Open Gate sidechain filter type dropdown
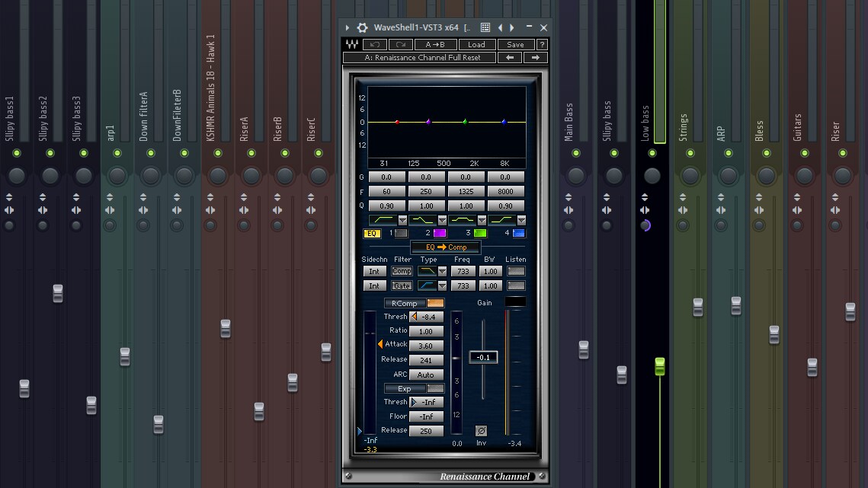The width and height of the screenshot is (868, 488). pyautogui.click(x=442, y=286)
